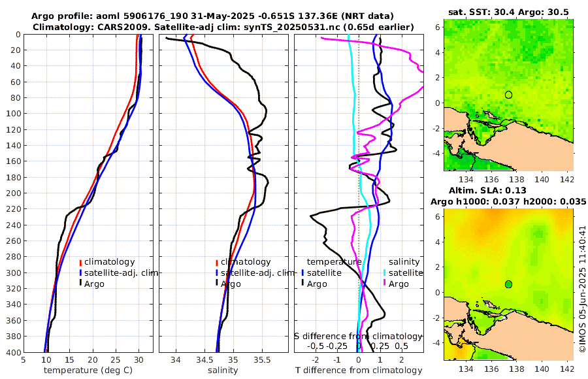This screenshot has height=379, width=588.
Task: Click 'S difference from climatology' label
Action: click(358, 337)
